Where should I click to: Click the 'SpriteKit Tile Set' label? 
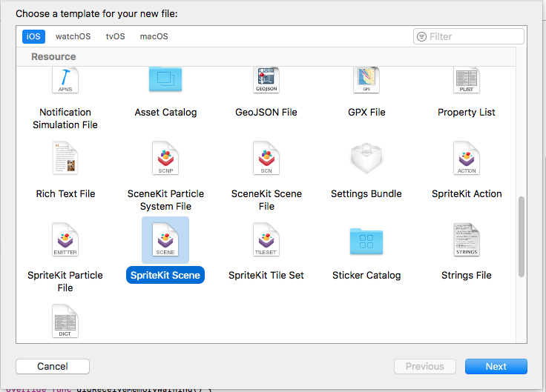pyautogui.click(x=266, y=275)
